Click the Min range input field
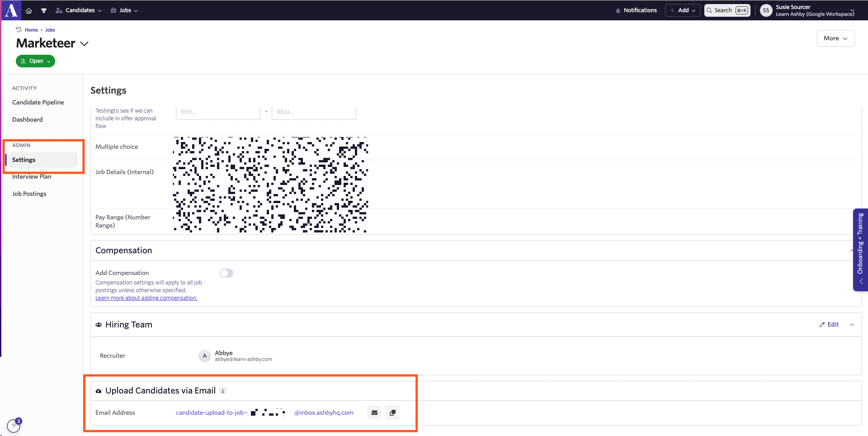 (x=218, y=112)
